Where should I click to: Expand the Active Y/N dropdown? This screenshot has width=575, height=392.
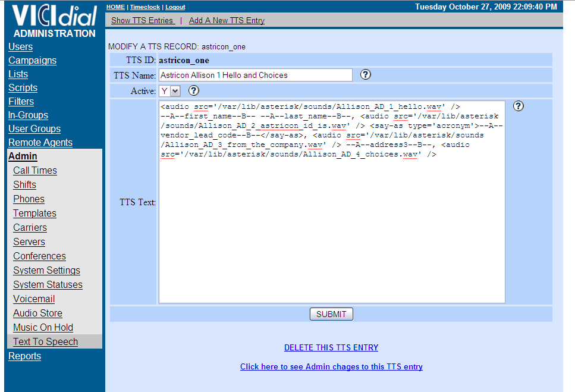tap(170, 91)
